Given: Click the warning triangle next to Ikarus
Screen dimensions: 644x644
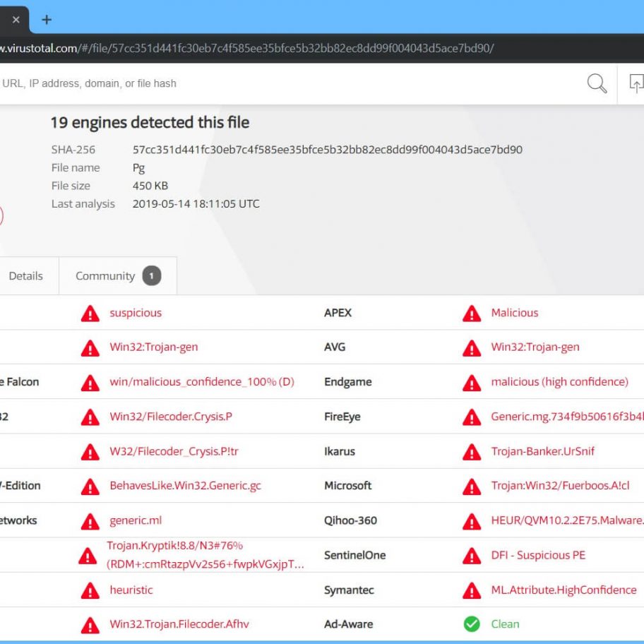Looking at the screenshot, I should pyautogui.click(x=472, y=451).
